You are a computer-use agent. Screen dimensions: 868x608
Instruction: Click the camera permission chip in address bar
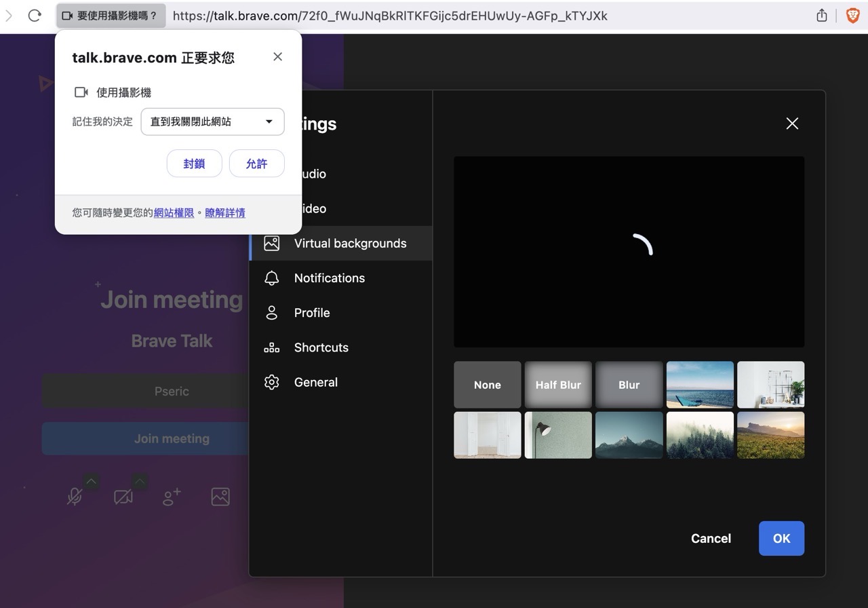point(111,16)
